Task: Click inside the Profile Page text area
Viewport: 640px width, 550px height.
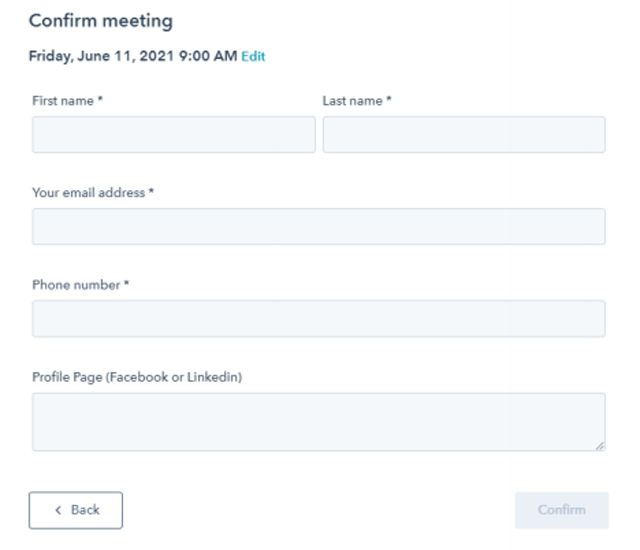Action: pyautogui.click(x=319, y=422)
